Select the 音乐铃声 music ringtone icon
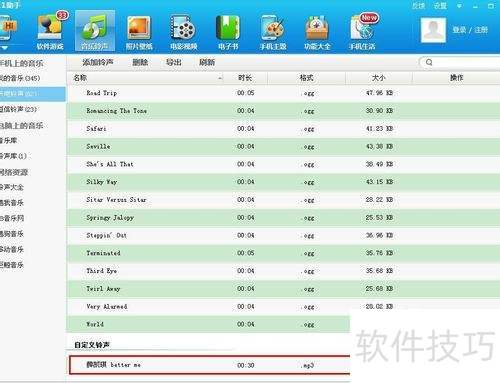This screenshot has width=500, height=383. 95,31
